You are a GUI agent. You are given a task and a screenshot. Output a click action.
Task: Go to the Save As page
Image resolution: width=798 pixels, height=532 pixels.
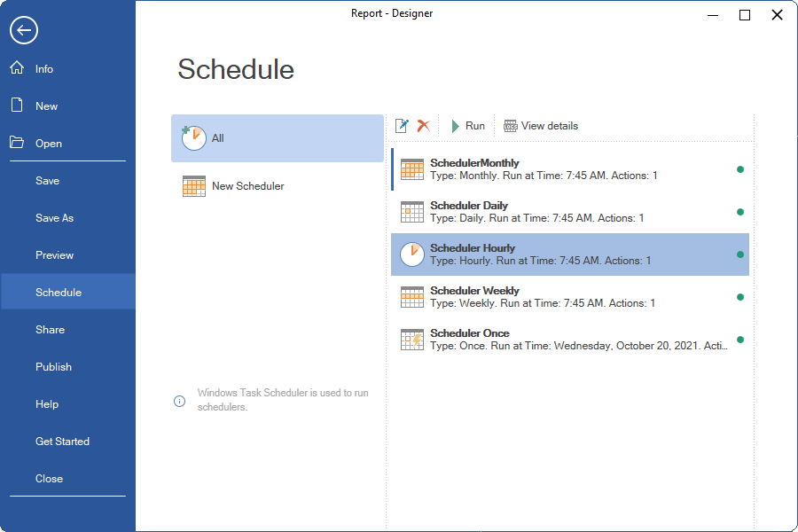point(54,218)
